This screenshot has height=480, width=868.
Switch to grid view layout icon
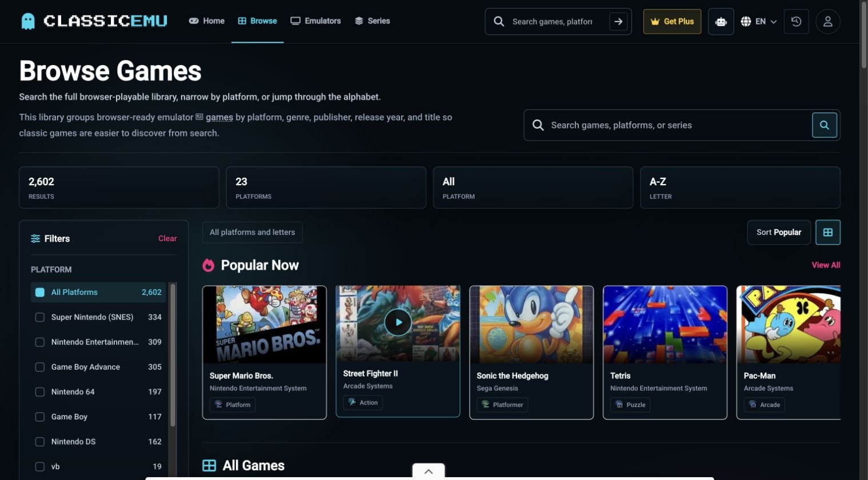tap(828, 233)
